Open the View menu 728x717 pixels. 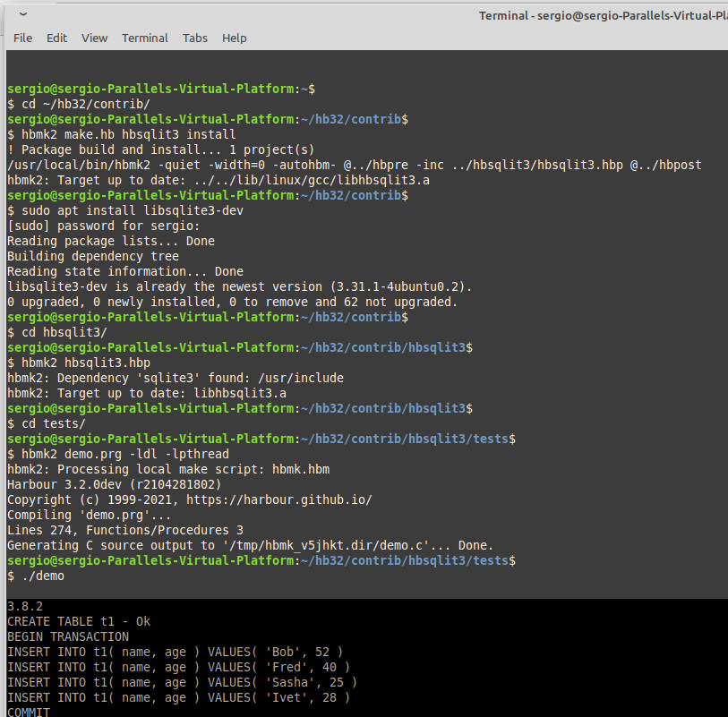click(x=94, y=38)
